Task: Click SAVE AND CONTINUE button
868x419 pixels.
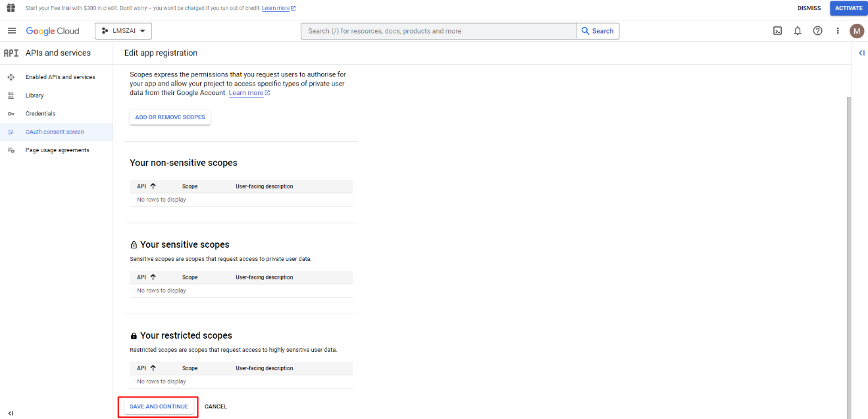Action: point(159,406)
